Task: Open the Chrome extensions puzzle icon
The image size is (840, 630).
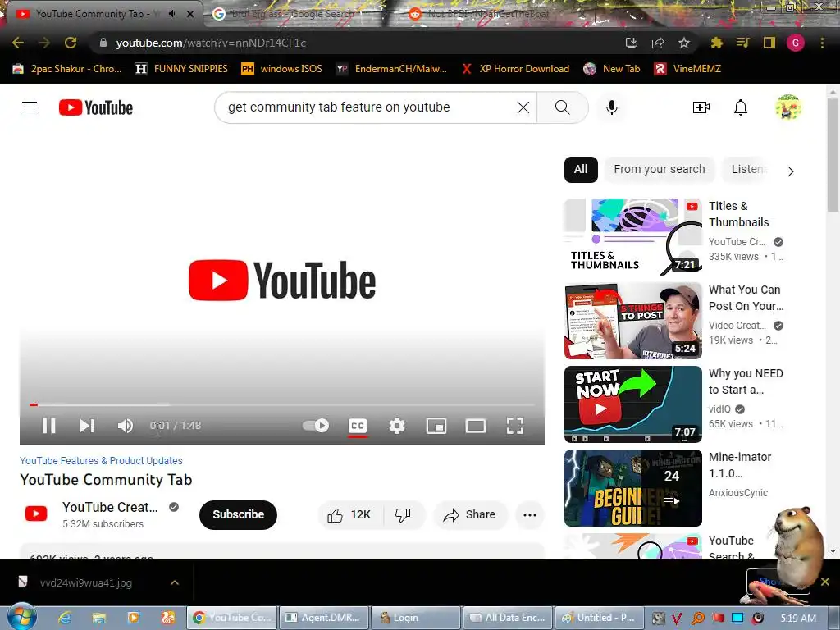Action: click(x=716, y=43)
